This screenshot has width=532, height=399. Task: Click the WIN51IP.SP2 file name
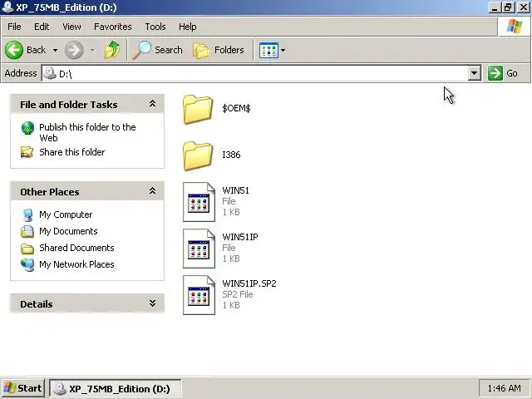pos(249,283)
